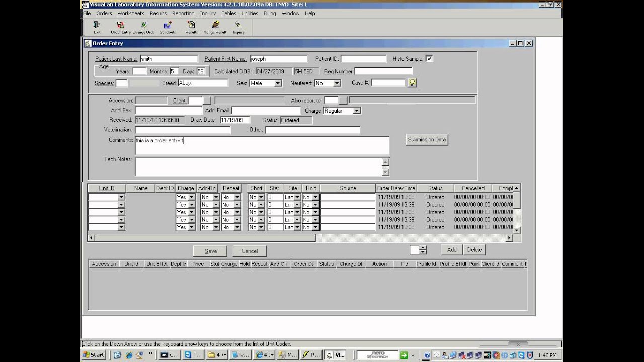Click the Results toolbar icon
Screen dimensions: 644x362
pos(191,27)
